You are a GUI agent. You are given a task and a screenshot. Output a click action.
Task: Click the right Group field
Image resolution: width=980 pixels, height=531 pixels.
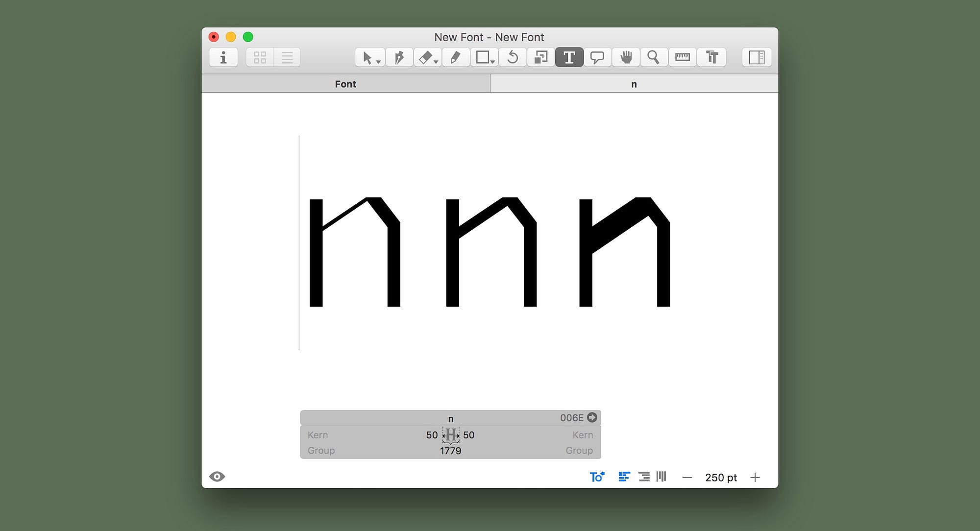tap(579, 450)
